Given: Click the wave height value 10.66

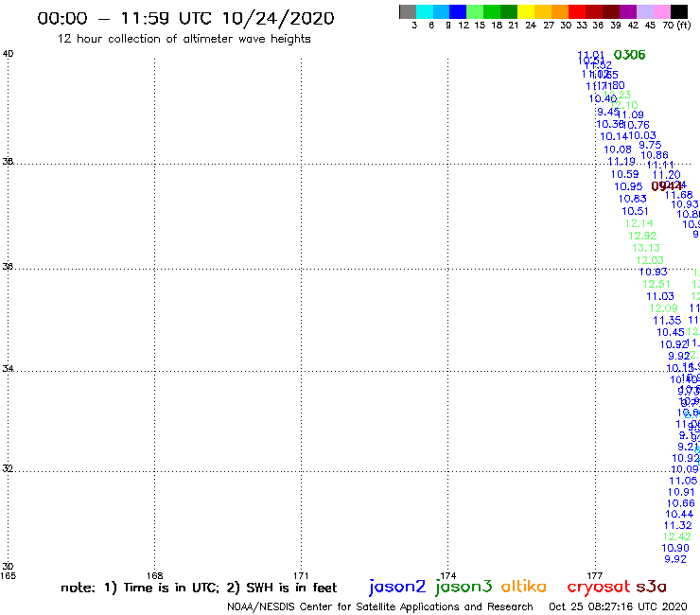Looking at the screenshot, I should [x=681, y=503].
